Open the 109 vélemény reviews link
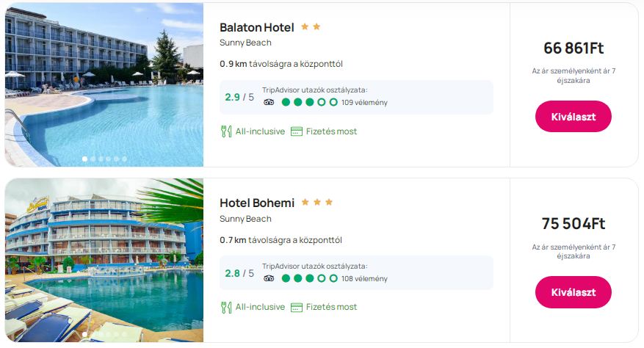644x348 pixels. 364,103
